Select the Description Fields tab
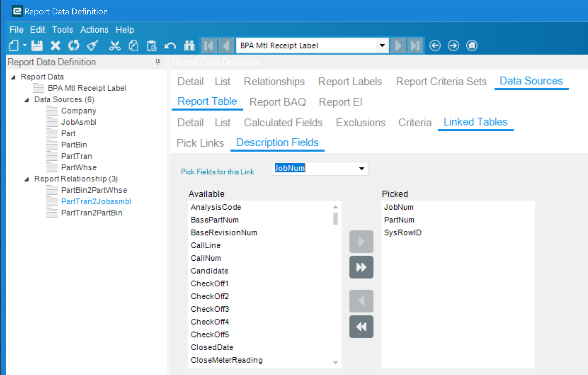This screenshot has height=375, width=588. pos(277,142)
